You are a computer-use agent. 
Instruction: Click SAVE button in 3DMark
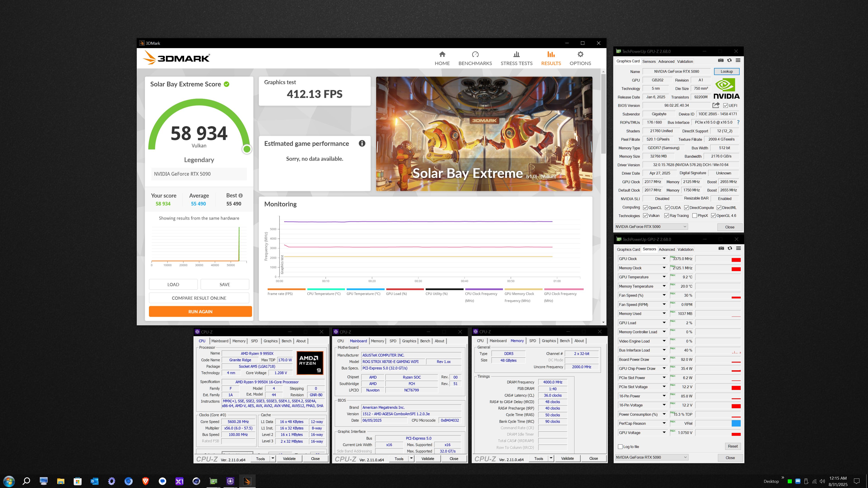(225, 285)
